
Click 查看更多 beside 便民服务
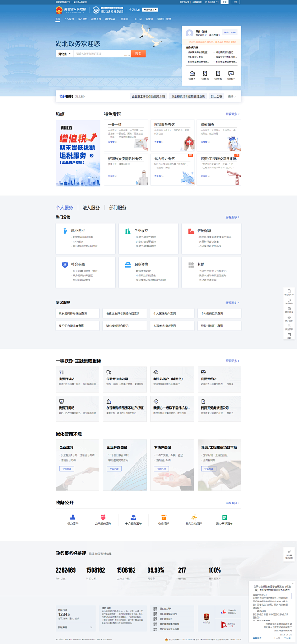233,303
